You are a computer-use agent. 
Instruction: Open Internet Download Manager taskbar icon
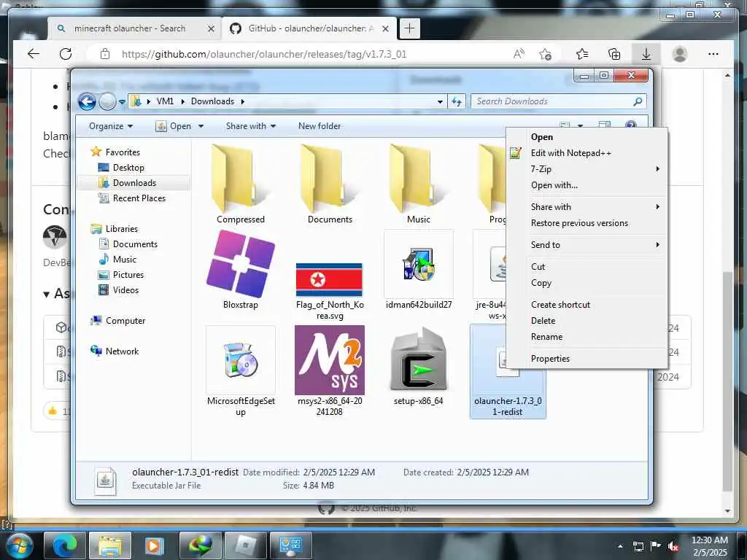tap(200, 545)
